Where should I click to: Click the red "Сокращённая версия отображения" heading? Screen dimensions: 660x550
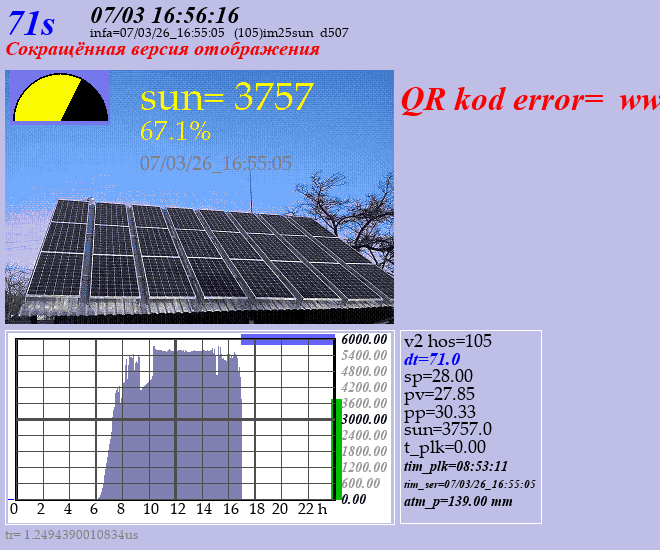[x=163, y=50]
